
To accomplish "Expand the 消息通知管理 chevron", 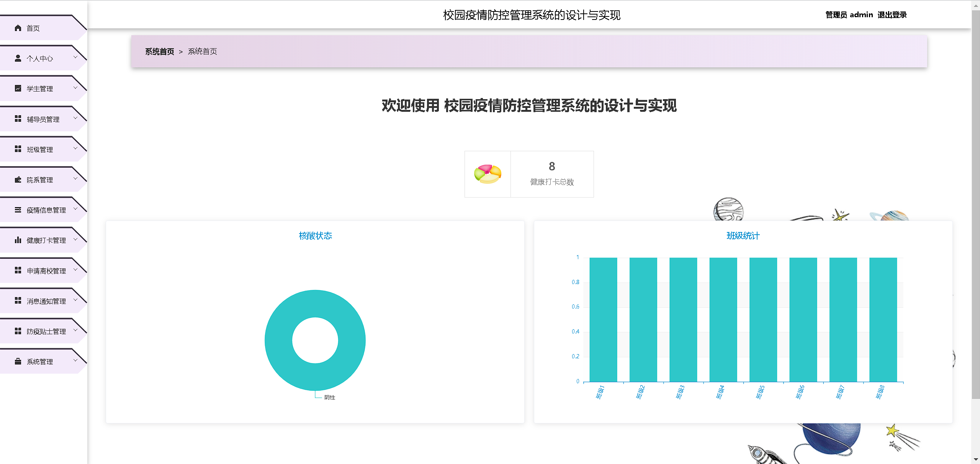I will pos(75,300).
